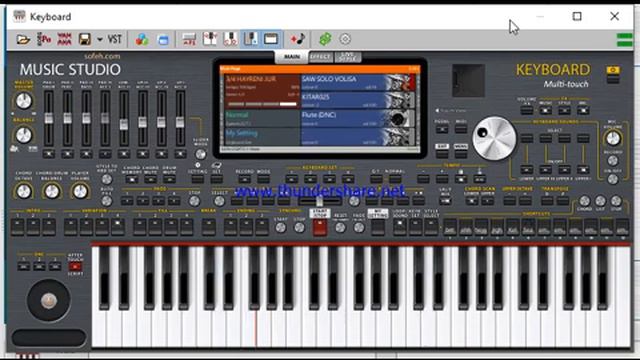Expand the dropdown arrow next to save icon
Screen dimensions: 640x360
click(100, 40)
